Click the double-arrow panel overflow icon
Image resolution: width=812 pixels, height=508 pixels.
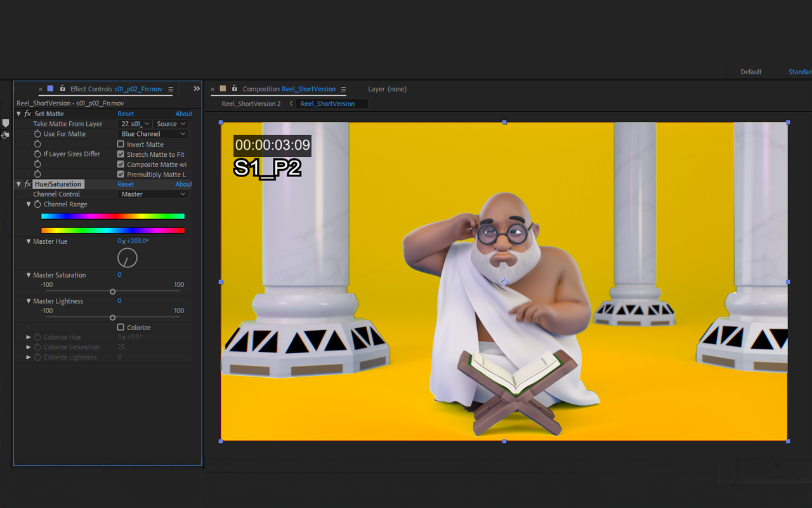pyautogui.click(x=197, y=89)
